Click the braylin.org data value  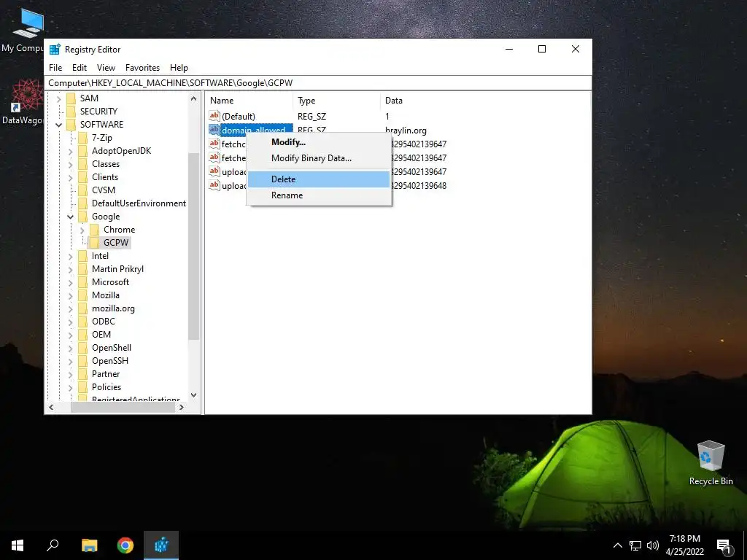pyautogui.click(x=406, y=131)
